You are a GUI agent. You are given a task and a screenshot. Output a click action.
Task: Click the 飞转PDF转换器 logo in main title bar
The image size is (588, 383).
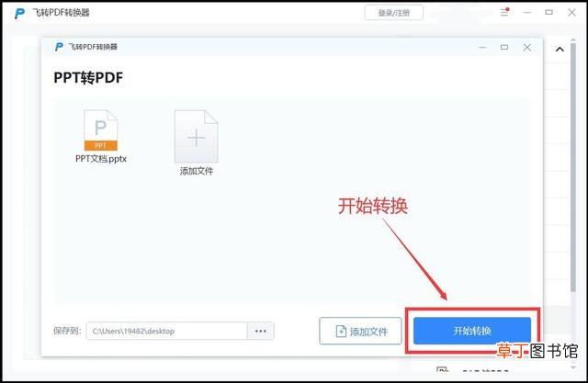pyautogui.click(x=19, y=13)
